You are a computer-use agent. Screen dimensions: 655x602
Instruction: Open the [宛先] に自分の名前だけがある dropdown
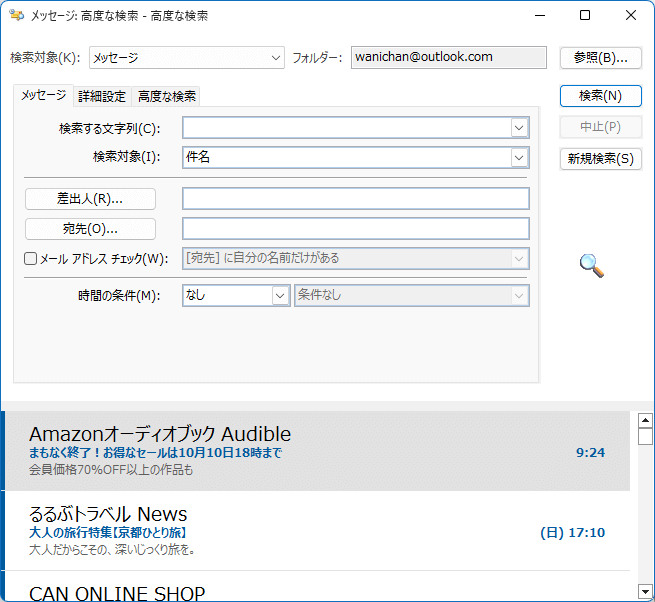[x=356, y=258]
